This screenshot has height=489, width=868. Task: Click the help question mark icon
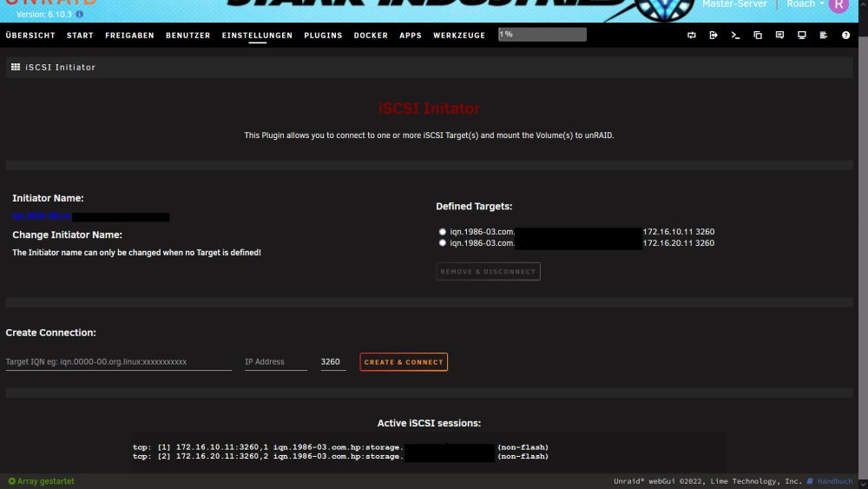click(845, 35)
